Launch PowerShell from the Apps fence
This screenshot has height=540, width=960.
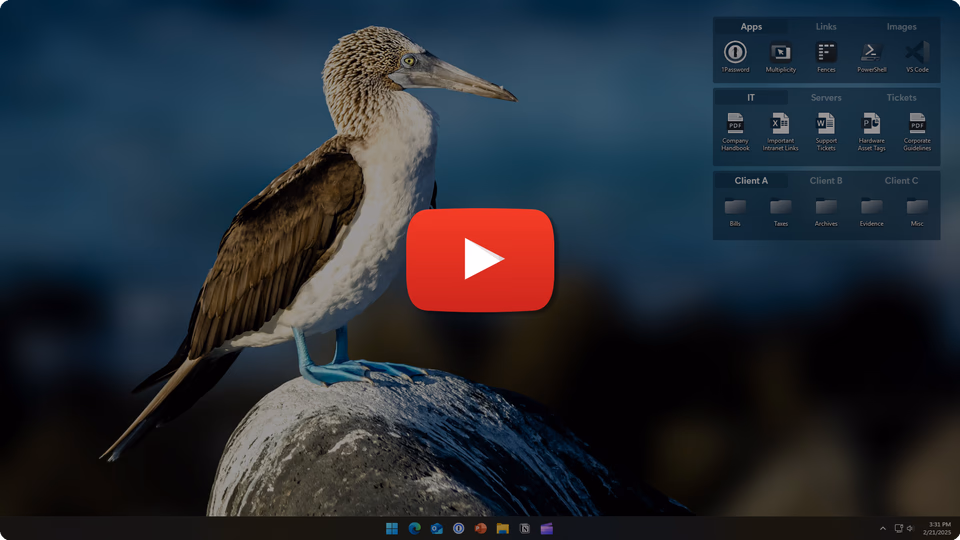tap(871, 57)
